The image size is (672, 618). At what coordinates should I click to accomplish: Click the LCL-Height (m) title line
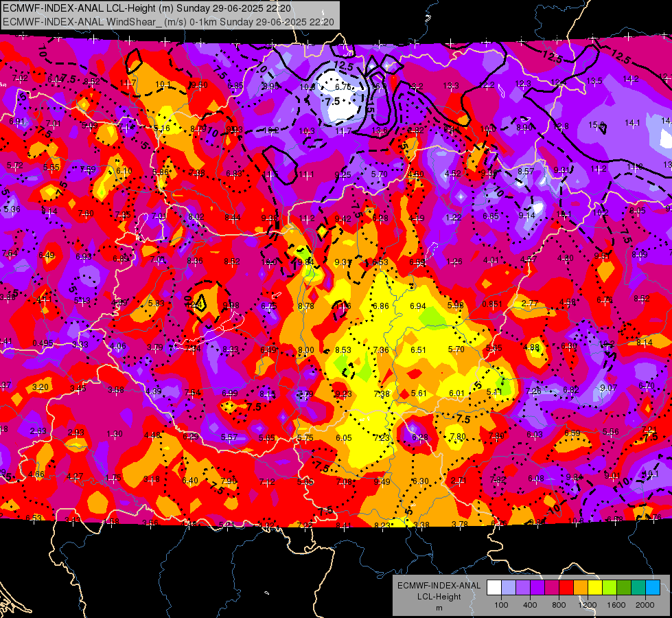point(147,8)
